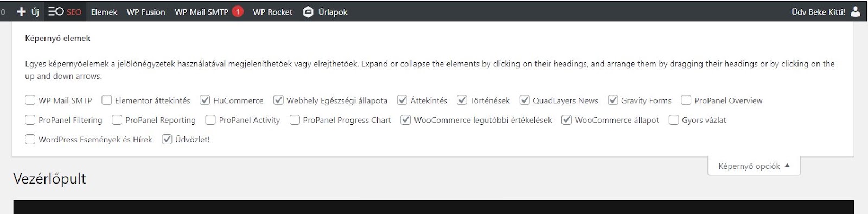Open the Elemek admin bar menu
Image resolution: width=868 pixels, height=214 pixels.
(x=104, y=11)
